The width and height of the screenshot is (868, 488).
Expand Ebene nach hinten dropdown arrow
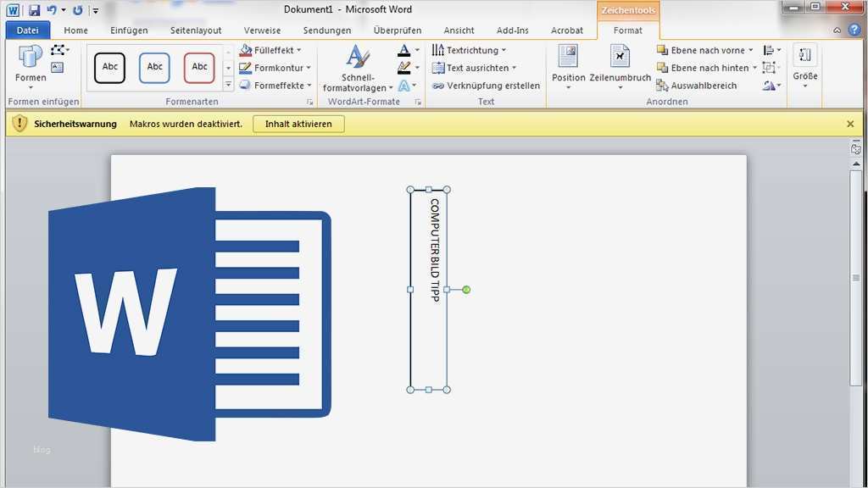point(754,68)
